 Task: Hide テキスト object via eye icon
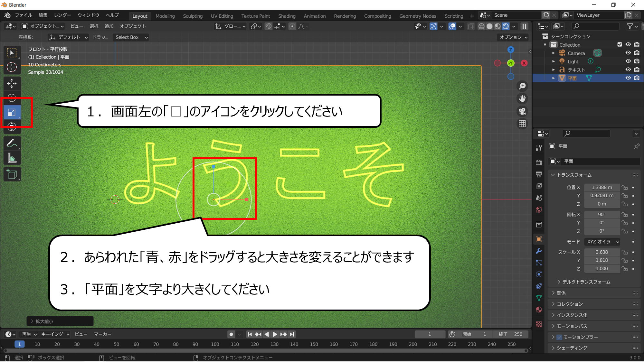click(628, 70)
